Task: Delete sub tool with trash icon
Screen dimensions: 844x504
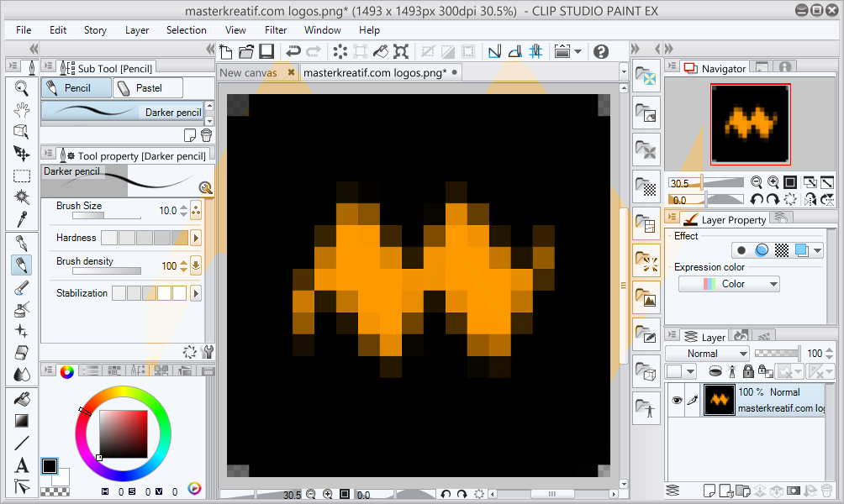Action: (206, 135)
